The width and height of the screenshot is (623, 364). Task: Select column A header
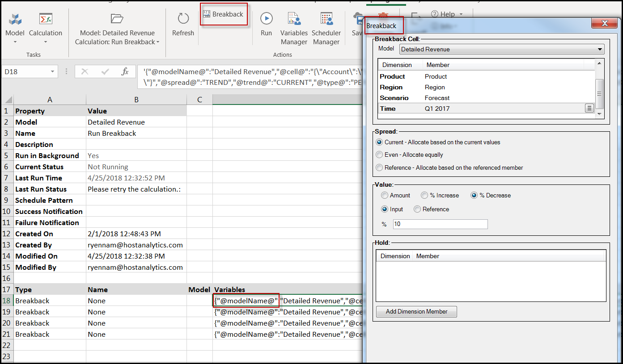pos(50,100)
